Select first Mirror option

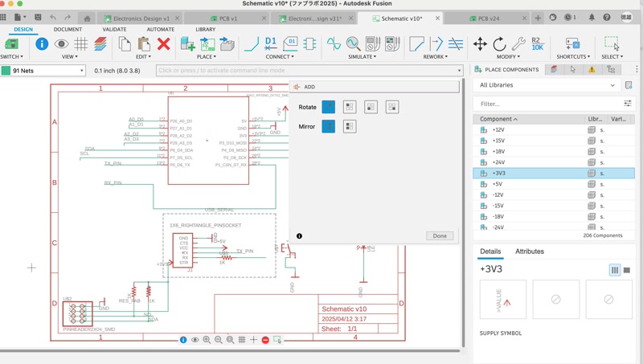[x=329, y=126]
